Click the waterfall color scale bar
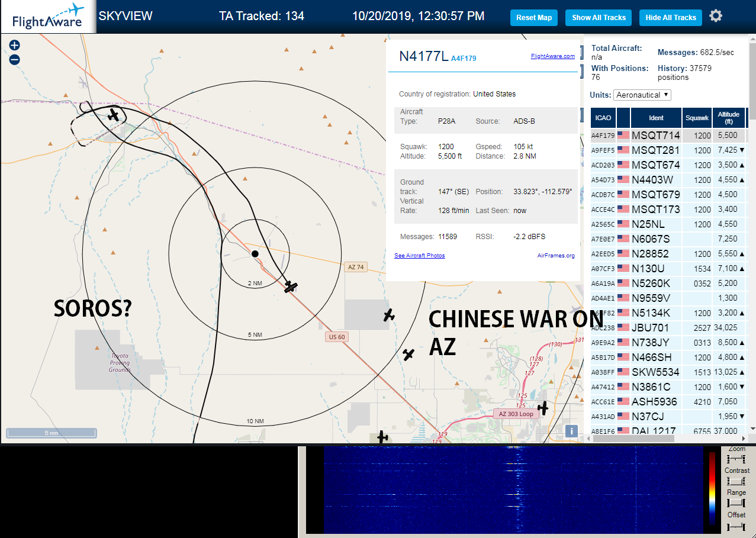 tap(712, 489)
